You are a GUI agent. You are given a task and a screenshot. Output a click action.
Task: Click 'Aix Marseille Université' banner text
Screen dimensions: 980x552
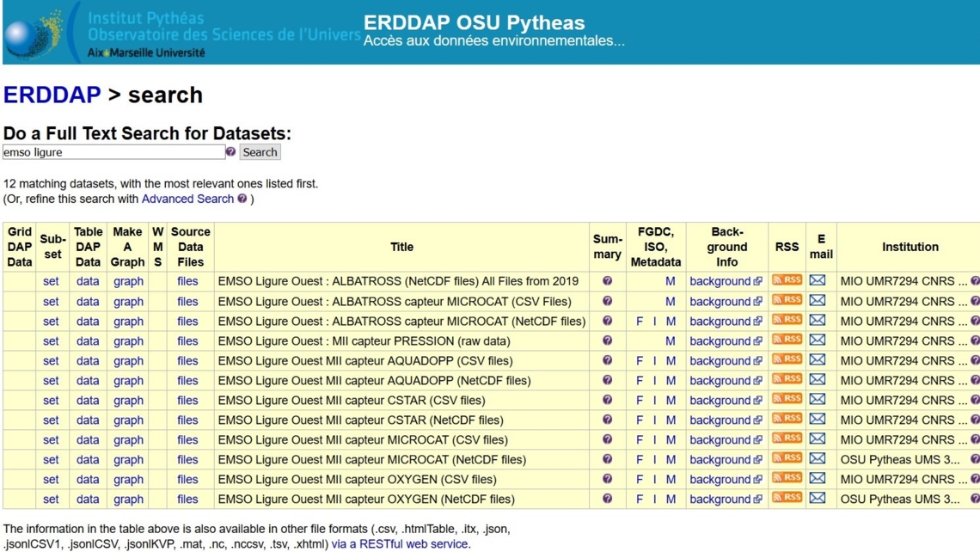click(x=146, y=53)
